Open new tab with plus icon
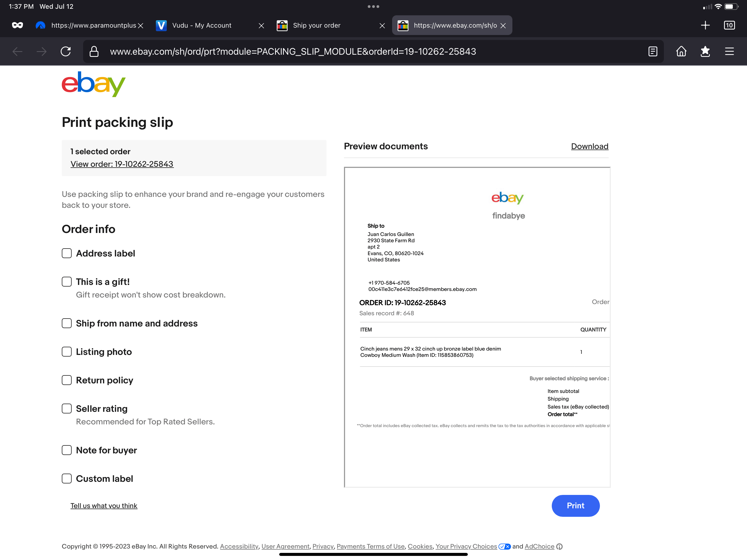 tap(705, 25)
